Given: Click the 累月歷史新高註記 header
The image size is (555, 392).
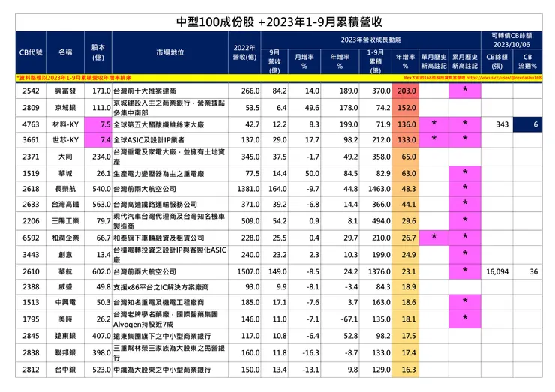Looking at the screenshot, I should (x=465, y=61).
